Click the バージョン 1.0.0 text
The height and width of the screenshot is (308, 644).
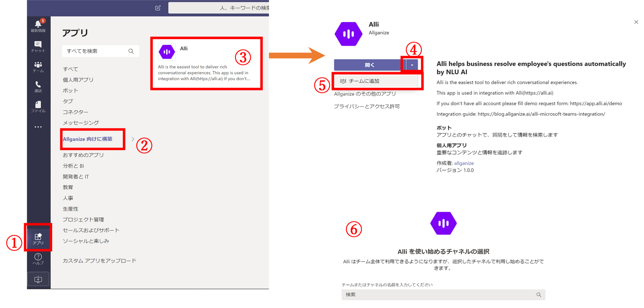click(455, 170)
